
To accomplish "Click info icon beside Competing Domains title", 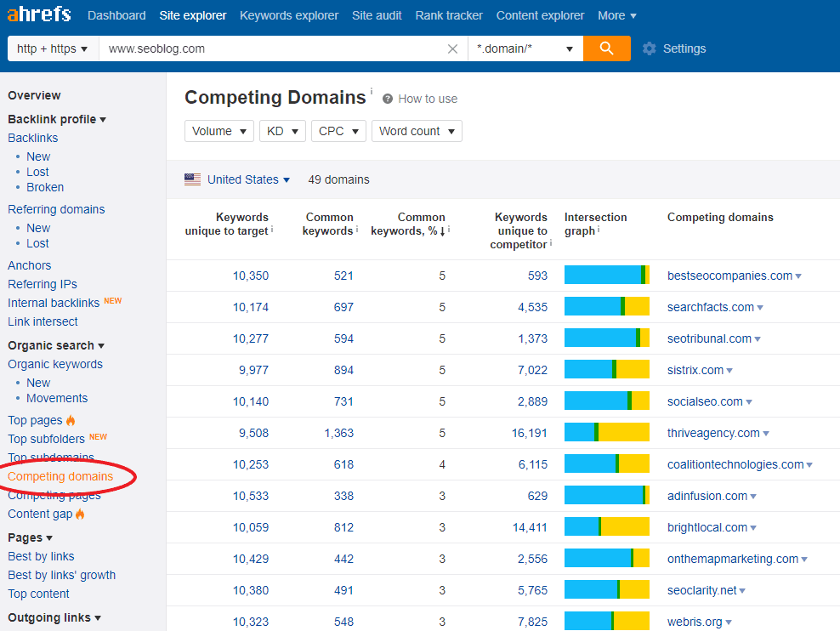I will click(x=372, y=91).
